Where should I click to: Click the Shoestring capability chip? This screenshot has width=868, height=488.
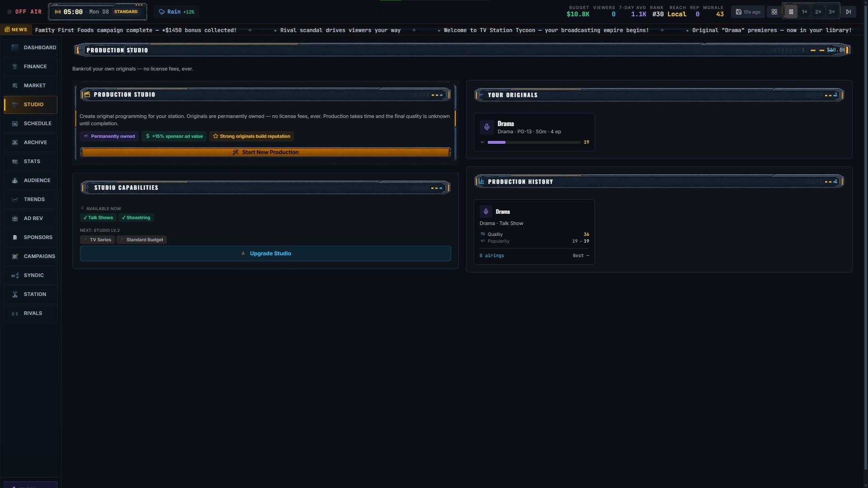(136, 218)
